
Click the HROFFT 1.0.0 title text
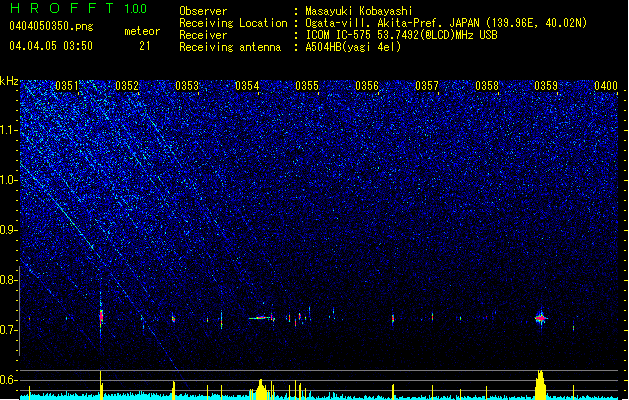point(79,8)
